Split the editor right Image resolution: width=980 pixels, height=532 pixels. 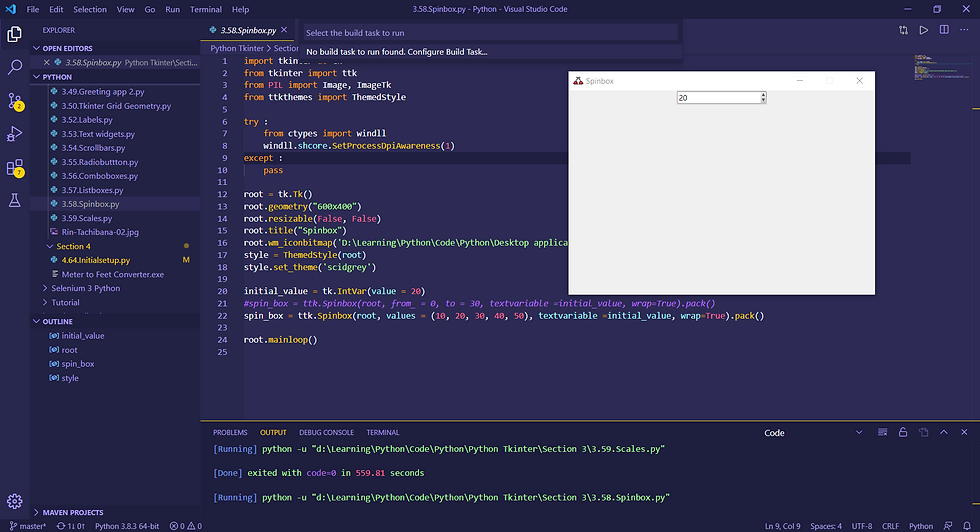click(x=944, y=30)
